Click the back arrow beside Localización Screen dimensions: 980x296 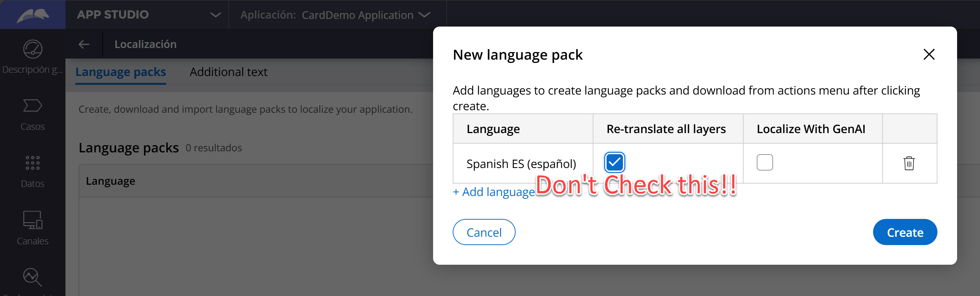84,44
